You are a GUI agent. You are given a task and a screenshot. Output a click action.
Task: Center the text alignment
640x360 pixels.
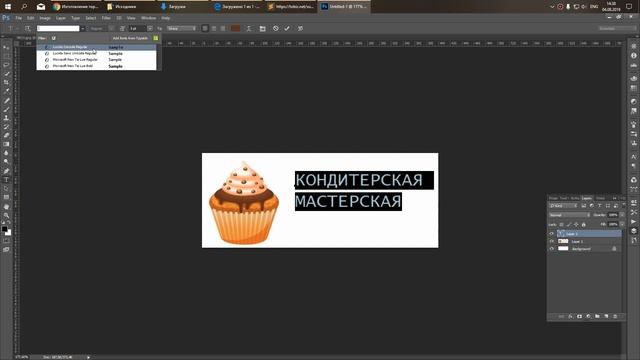214,29
